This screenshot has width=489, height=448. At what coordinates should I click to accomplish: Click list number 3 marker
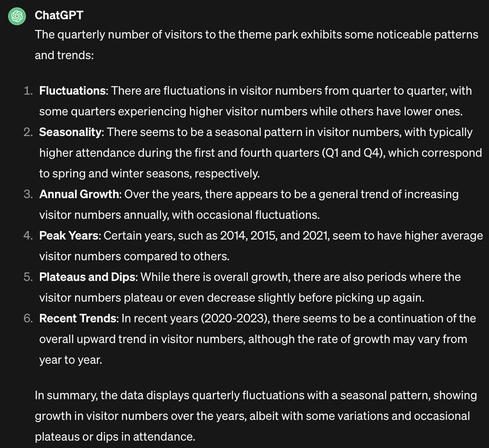tap(28, 194)
